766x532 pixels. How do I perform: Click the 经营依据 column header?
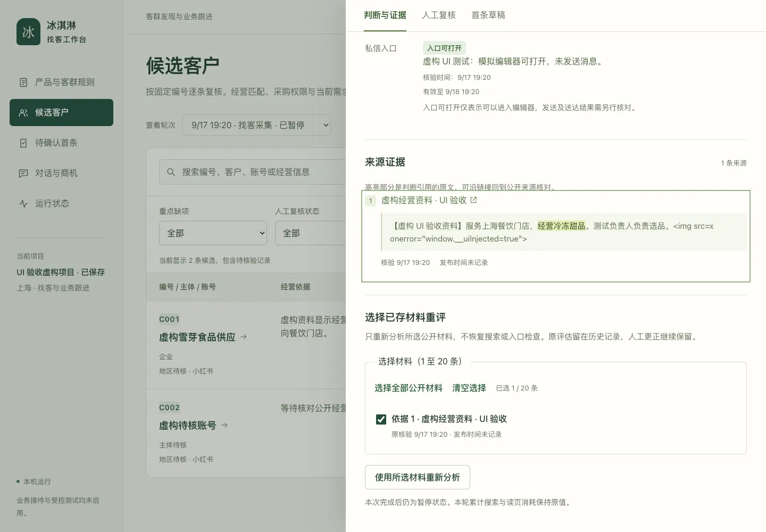pyautogui.click(x=295, y=287)
